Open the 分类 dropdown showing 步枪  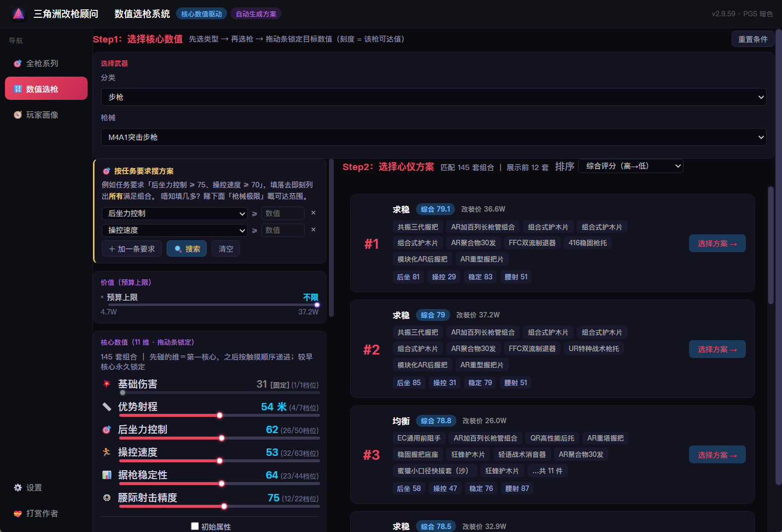tap(433, 97)
